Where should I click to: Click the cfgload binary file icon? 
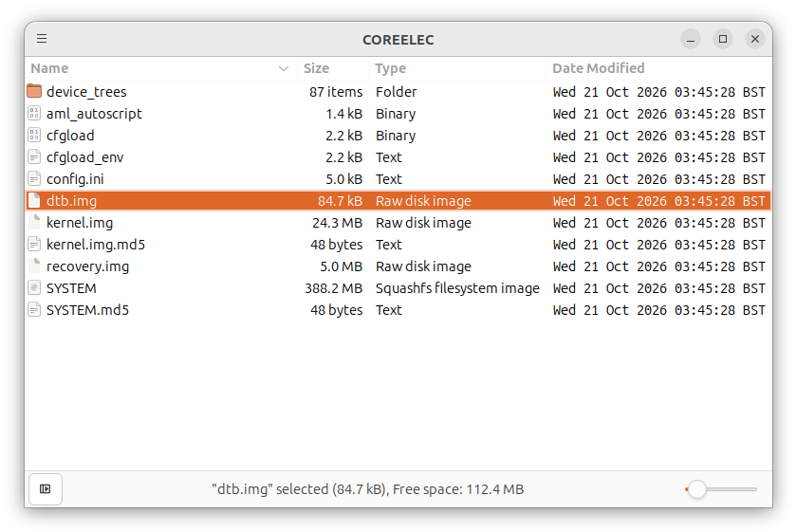click(34, 135)
